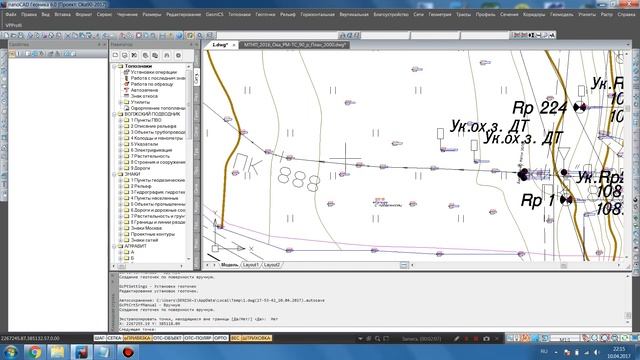Select Установки операции in the tree

click(x=153, y=72)
